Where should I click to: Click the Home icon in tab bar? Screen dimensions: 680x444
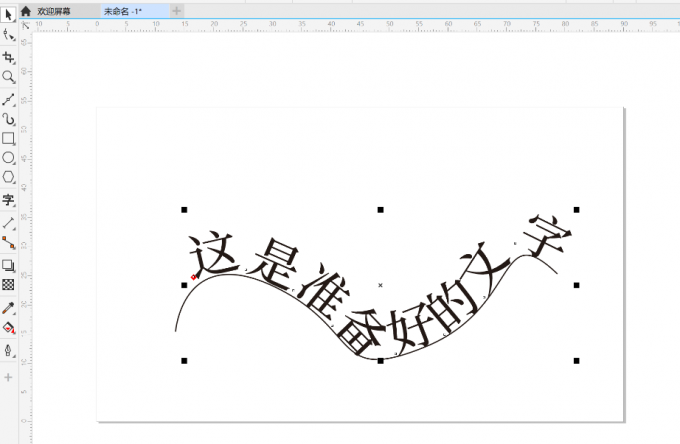tap(26, 11)
